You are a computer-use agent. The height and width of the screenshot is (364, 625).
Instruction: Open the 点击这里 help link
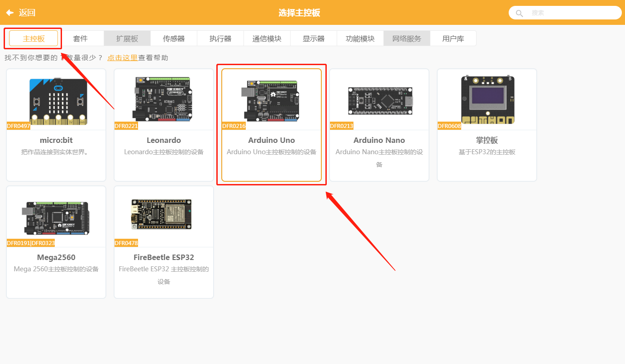click(122, 58)
